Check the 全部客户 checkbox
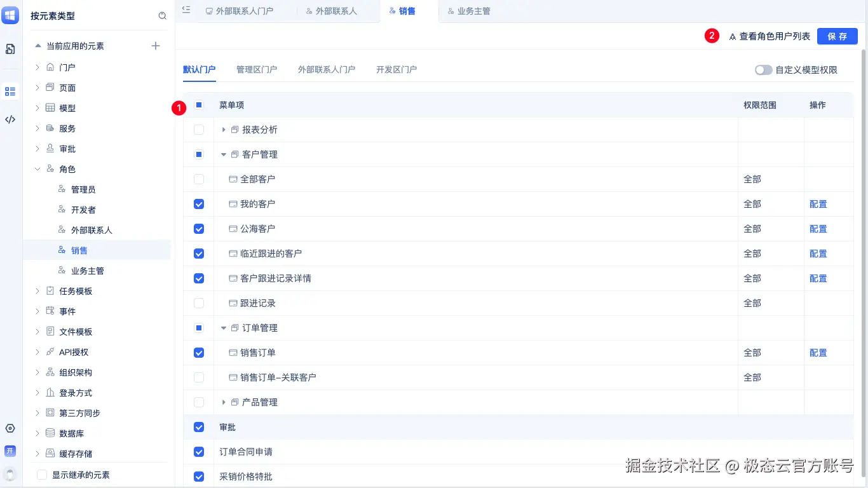The width and height of the screenshot is (868, 488). point(199,179)
